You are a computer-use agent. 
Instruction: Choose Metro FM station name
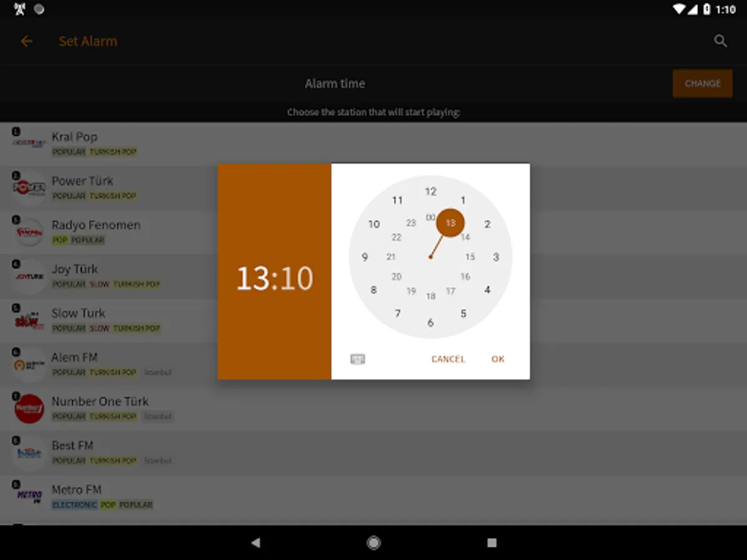77,490
